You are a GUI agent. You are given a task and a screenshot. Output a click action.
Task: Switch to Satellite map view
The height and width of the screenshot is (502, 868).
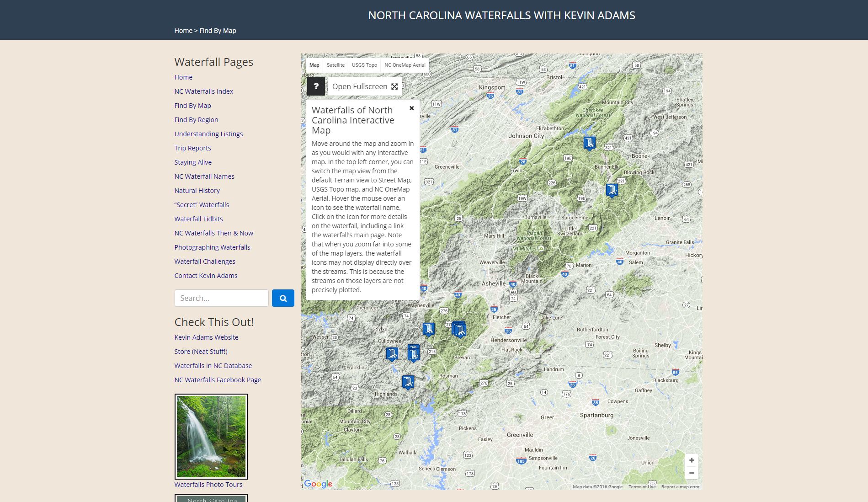(336, 65)
